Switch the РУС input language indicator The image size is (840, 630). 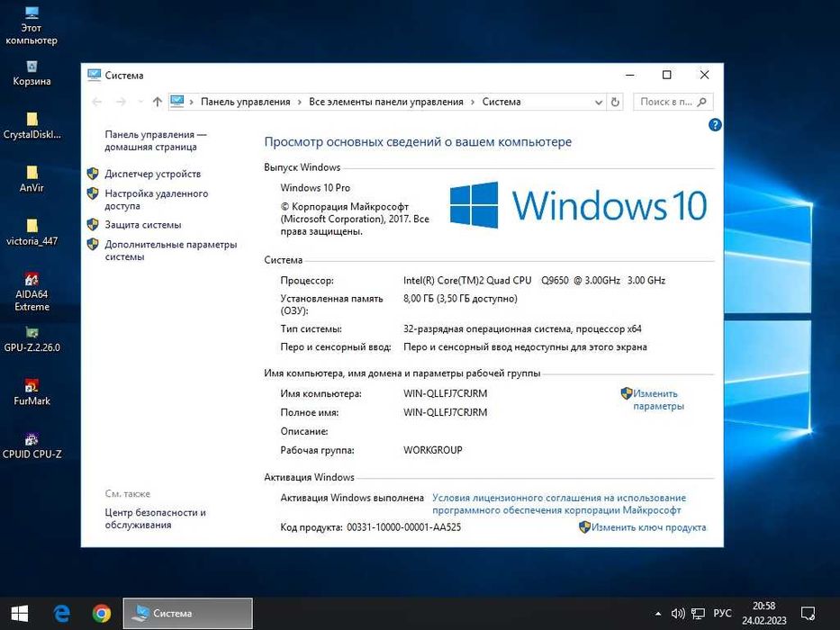[x=722, y=614]
